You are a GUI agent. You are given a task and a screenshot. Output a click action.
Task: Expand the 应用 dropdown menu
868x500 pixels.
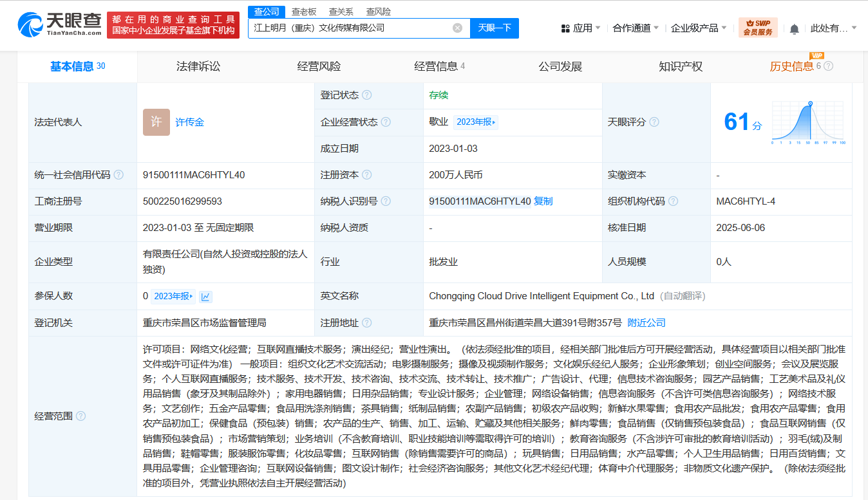581,28
